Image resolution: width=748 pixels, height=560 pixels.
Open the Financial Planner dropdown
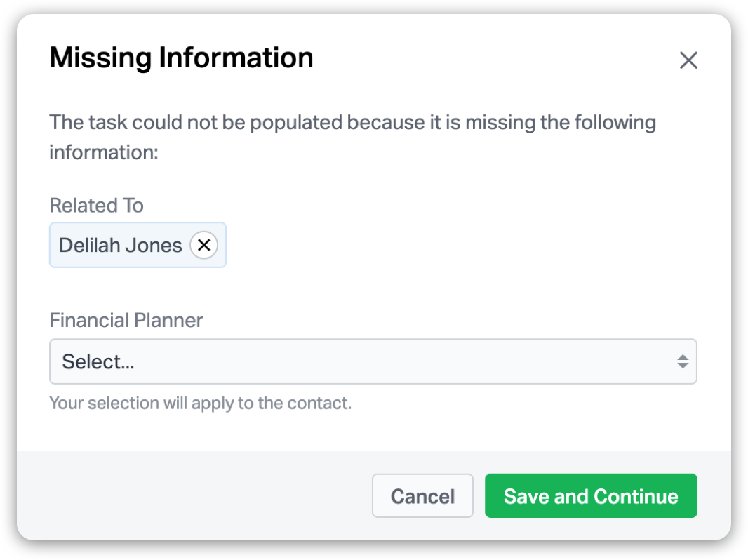pyautogui.click(x=373, y=362)
